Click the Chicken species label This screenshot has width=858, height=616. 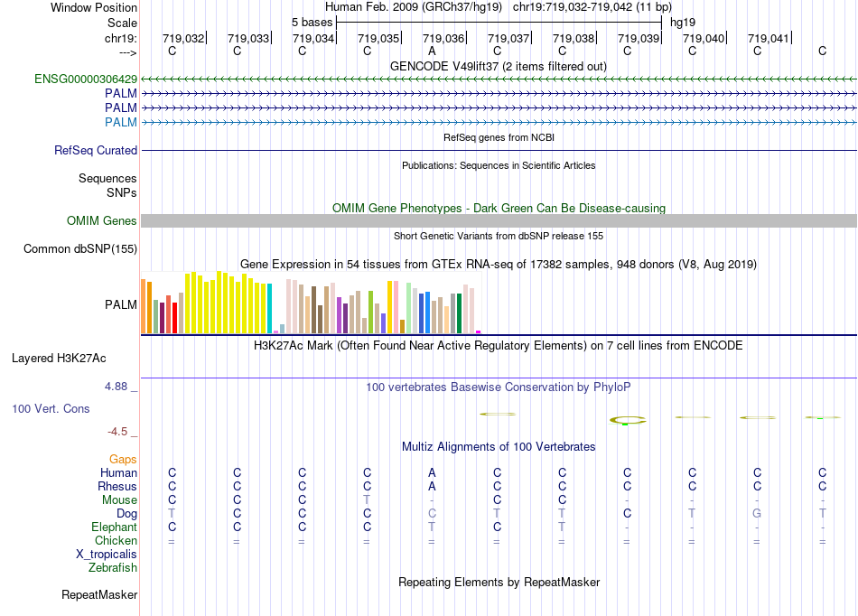coord(116,540)
